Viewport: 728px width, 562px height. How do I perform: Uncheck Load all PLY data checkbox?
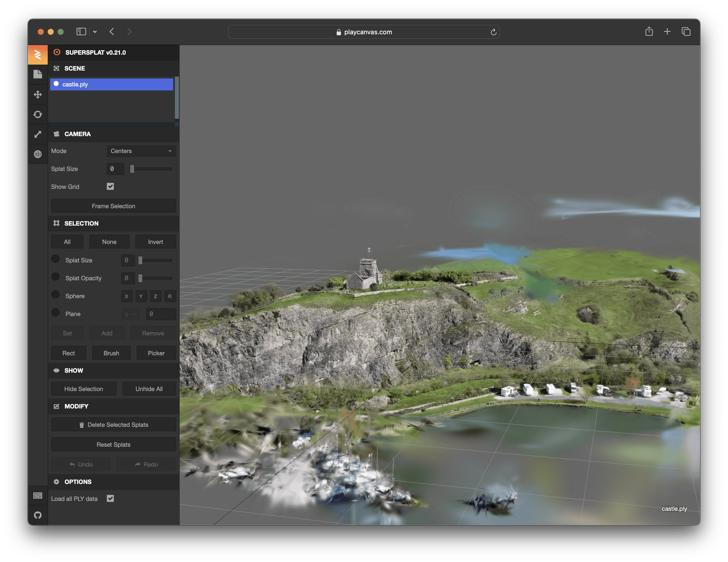point(110,498)
